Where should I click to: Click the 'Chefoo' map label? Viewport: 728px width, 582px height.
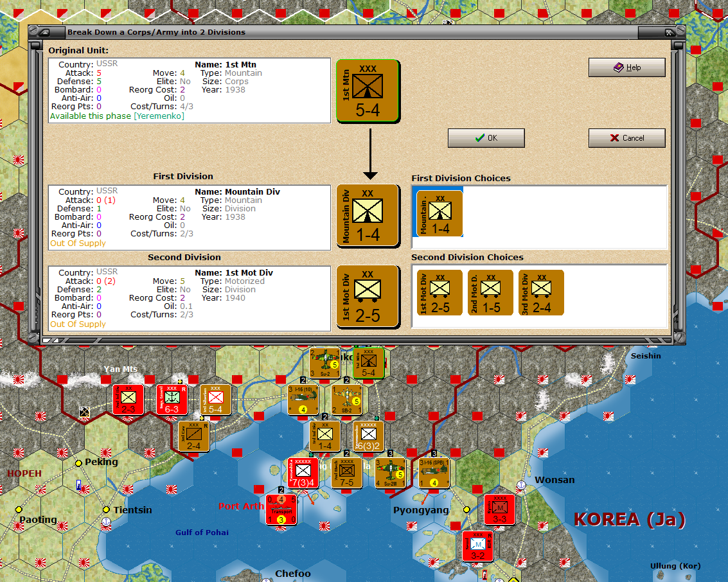point(293,574)
